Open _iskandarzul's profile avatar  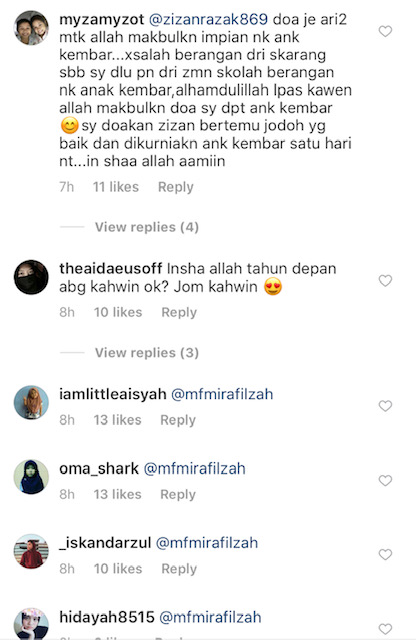31,551
